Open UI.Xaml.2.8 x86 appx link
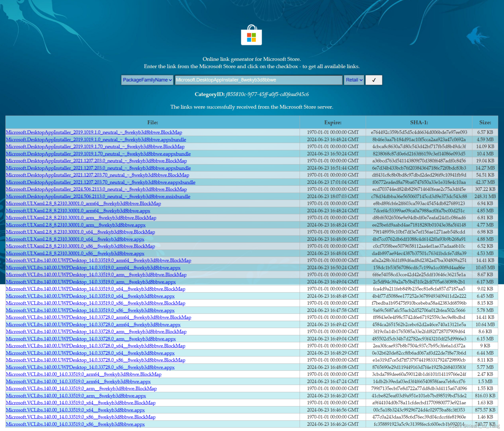The height and width of the screenshot is (431, 504). (75, 253)
